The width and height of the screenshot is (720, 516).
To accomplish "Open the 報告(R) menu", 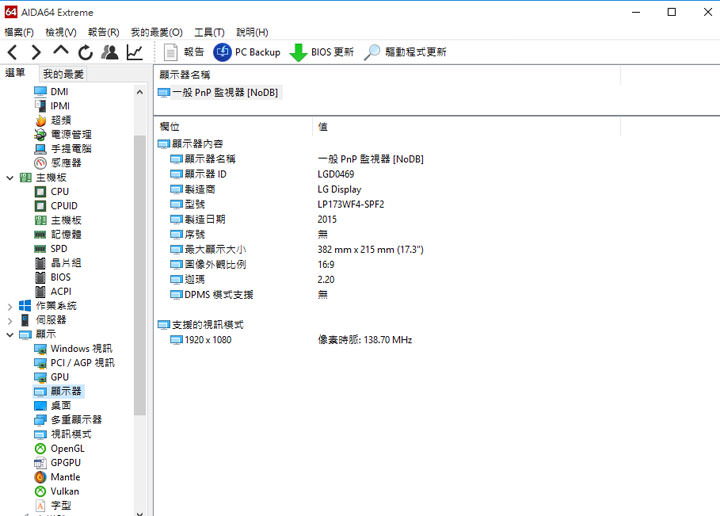I will point(103,32).
